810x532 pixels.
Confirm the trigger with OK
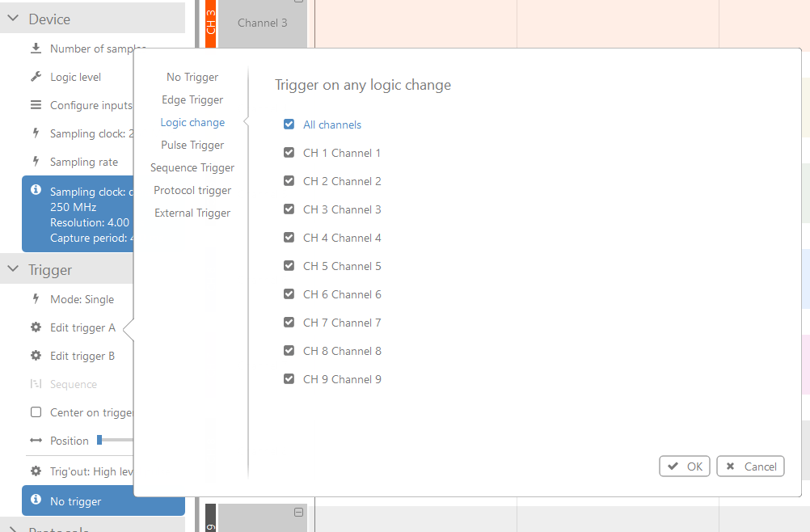(685, 467)
